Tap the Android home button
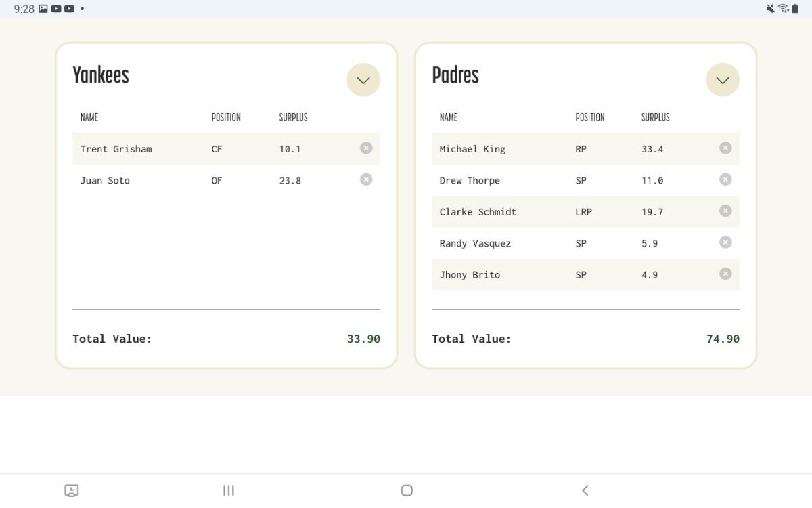The width and height of the screenshot is (812, 508). [x=407, y=490]
